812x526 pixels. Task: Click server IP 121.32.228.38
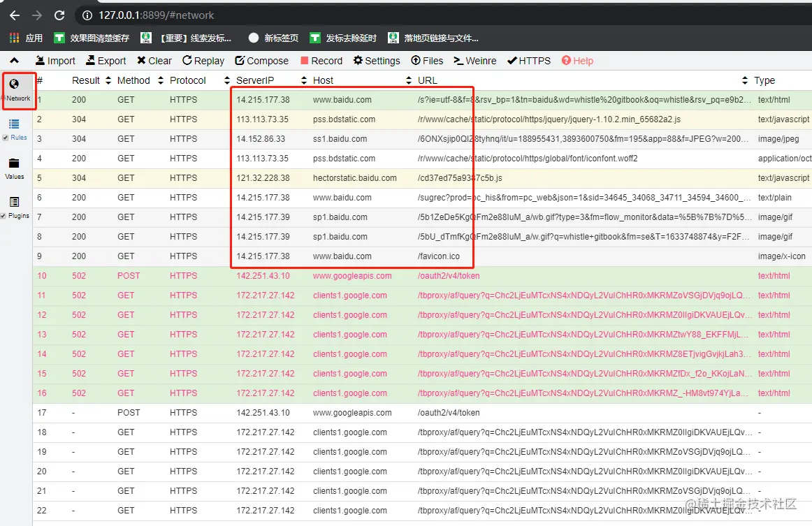point(263,178)
